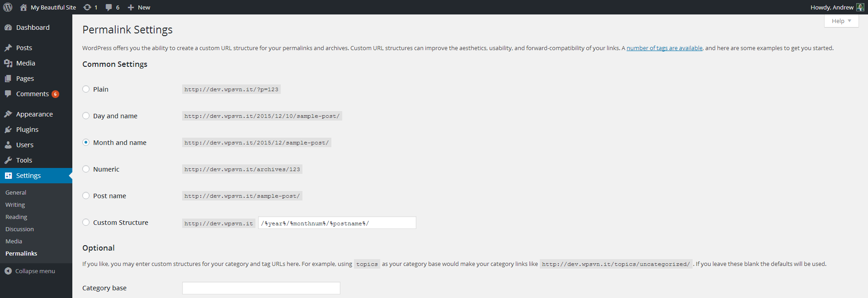Click the Media sidebar icon

tap(8, 63)
